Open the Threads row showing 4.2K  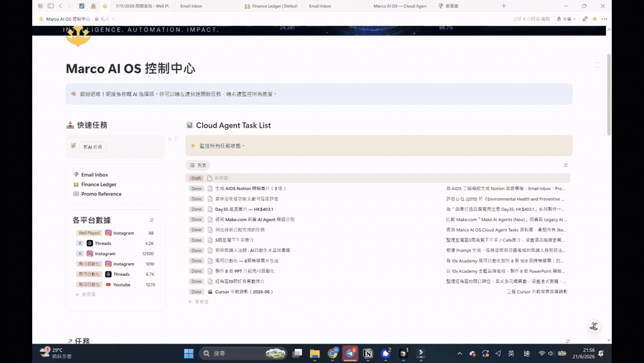(x=115, y=243)
